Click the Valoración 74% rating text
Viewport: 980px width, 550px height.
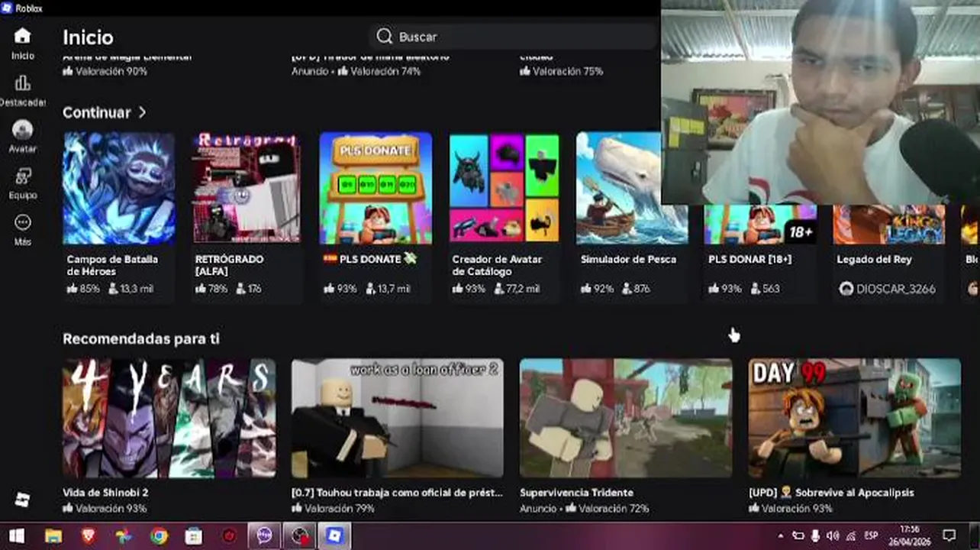click(379, 71)
